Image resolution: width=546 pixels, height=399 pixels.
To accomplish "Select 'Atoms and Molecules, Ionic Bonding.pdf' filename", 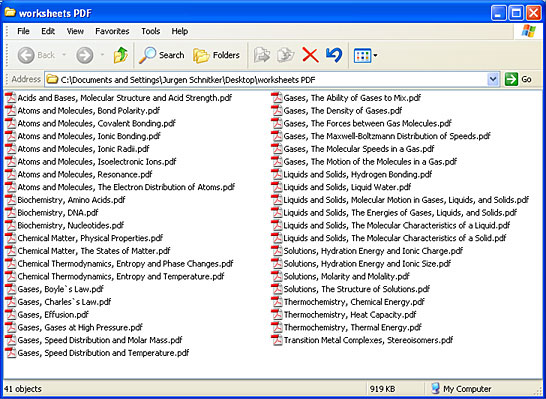I will (89, 136).
